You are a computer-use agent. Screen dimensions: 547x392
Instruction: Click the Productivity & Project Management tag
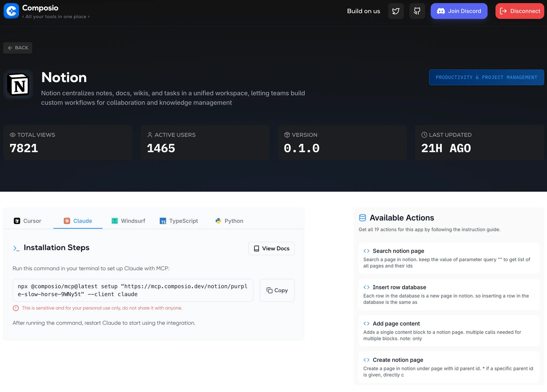486,77
